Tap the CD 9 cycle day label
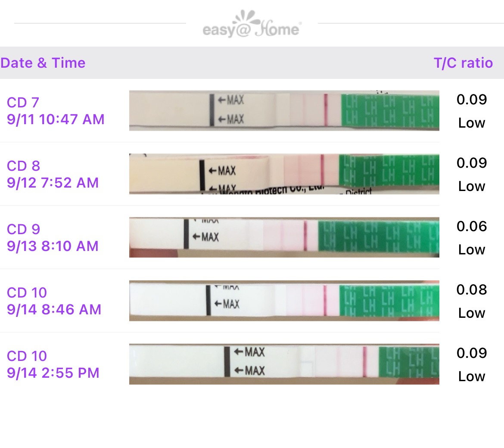This screenshot has height=448, width=504. point(23,229)
